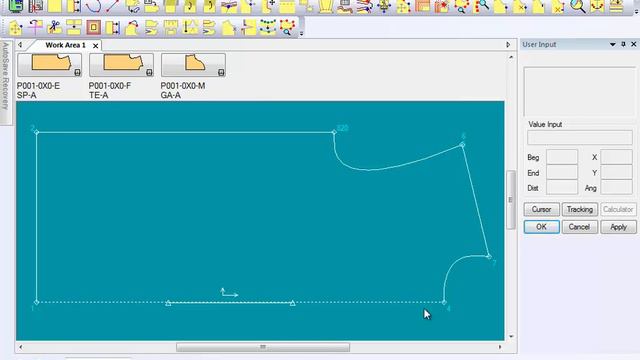The width and height of the screenshot is (640, 360).
Task: Expand the top toolbar overflow options
Action: click(x=636, y=12)
